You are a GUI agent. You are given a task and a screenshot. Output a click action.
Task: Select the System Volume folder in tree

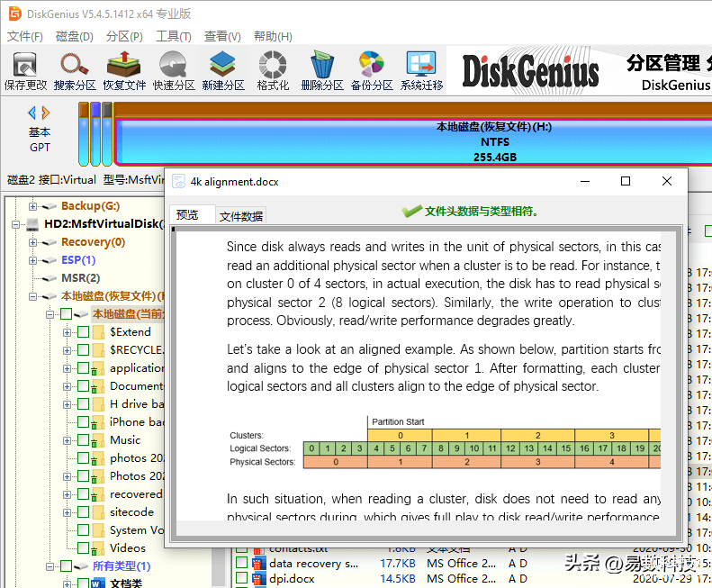point(136,530)
